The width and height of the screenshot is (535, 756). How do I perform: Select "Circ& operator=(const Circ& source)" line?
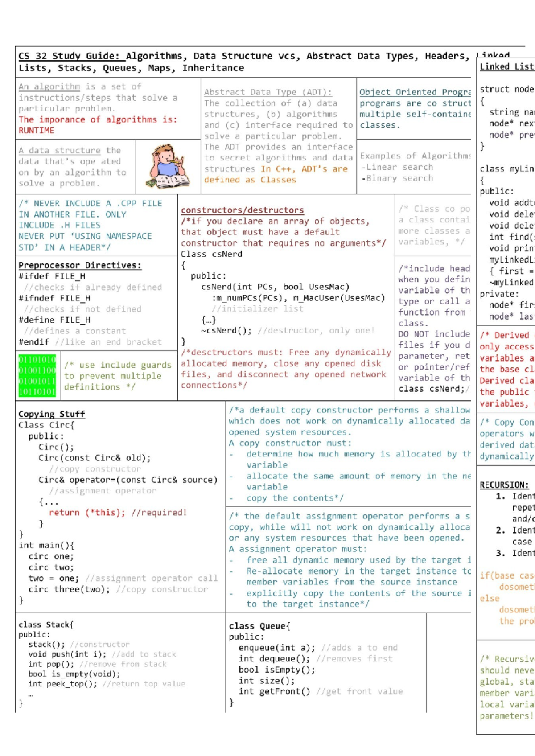click(x=128, y=480)
